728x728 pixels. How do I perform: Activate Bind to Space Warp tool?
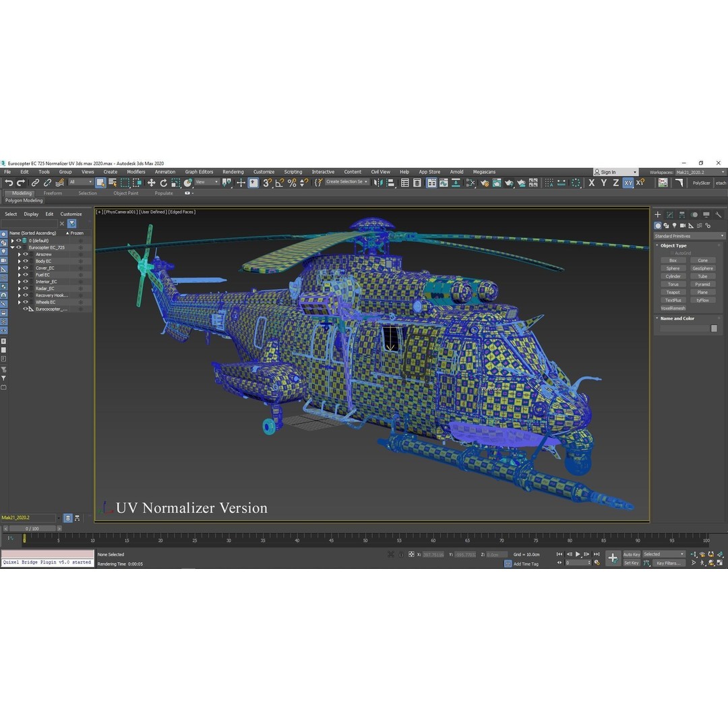click(59, 183)
